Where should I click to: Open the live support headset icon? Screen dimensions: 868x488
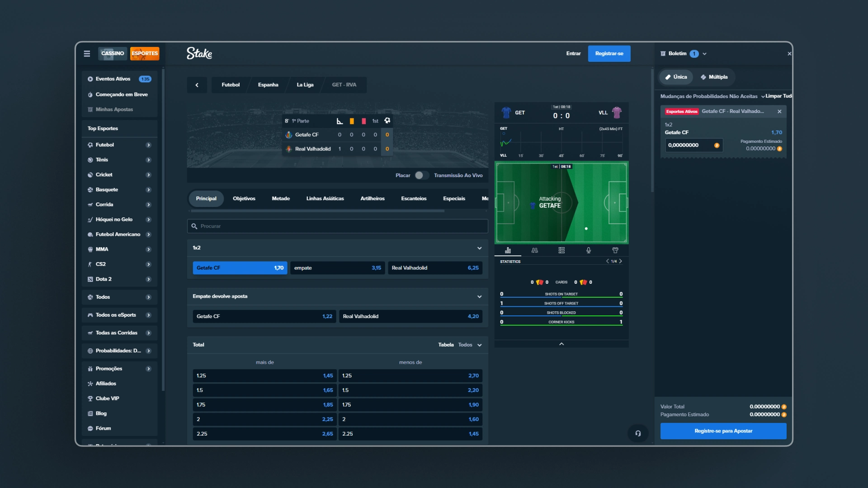point(638,433)
